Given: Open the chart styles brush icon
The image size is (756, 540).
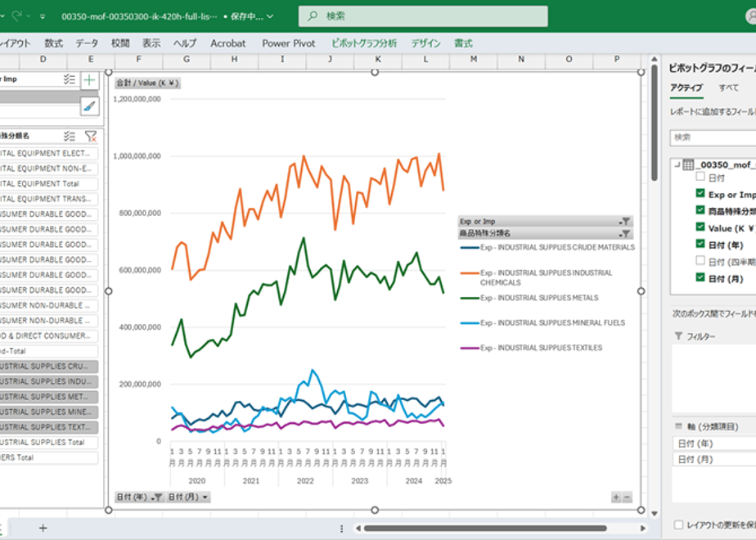Looking at the screenshot, I should (90, 106).
